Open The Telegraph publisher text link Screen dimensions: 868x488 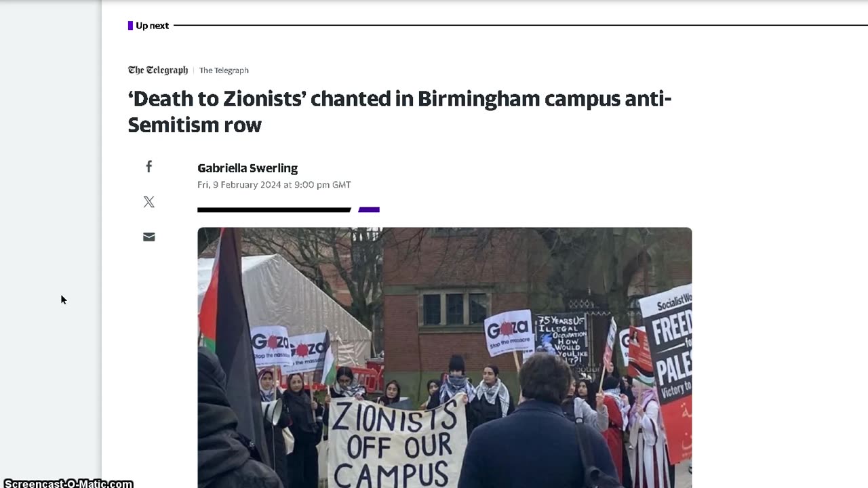224,70
